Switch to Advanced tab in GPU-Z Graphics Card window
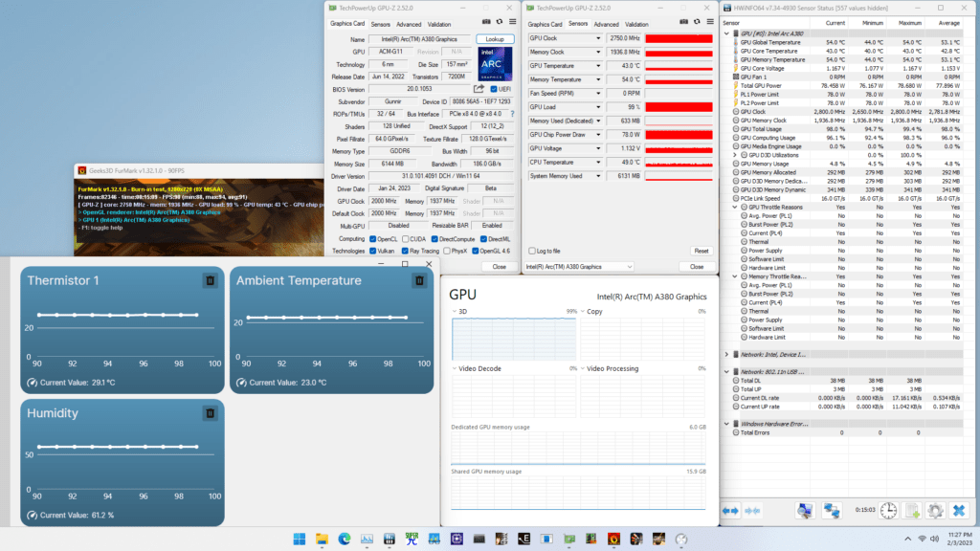Image resolution: width=980 pixels, height=551 pixels. pyautogui.click(x=409, y=24)
